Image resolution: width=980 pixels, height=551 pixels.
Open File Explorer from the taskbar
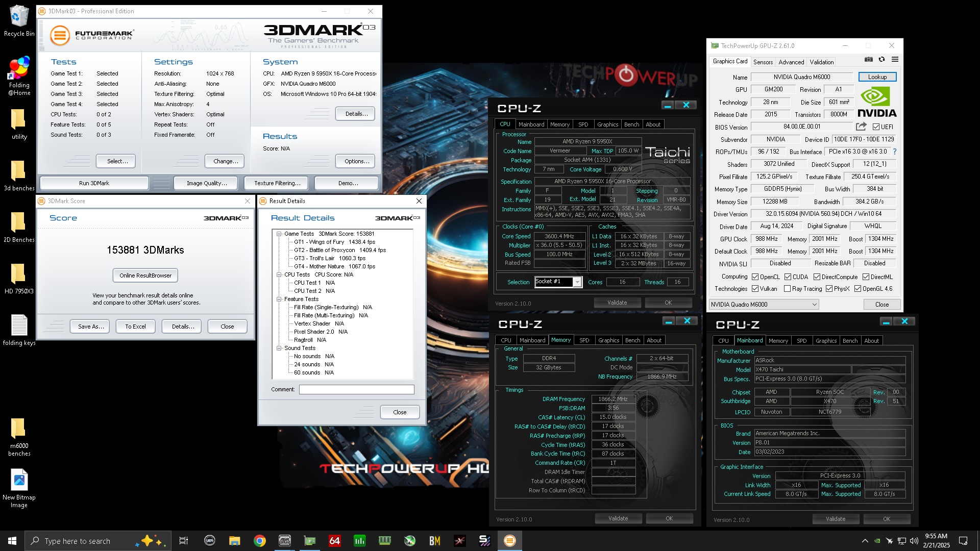coord(234,541)
